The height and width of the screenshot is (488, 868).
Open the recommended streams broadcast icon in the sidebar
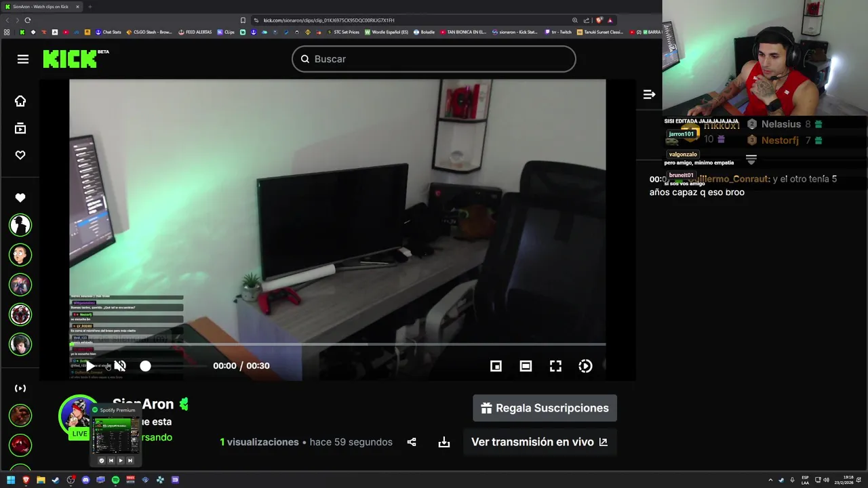click(20, 388)
